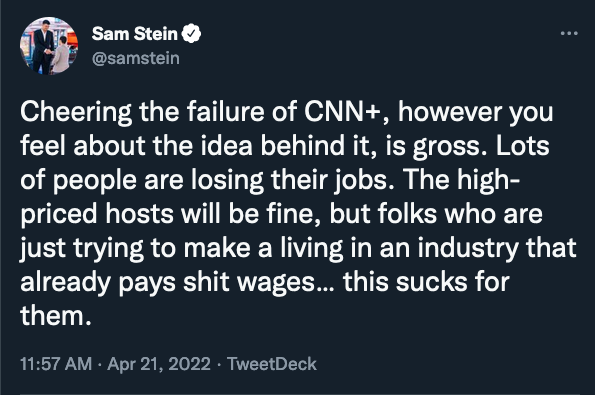
Task: Click the word "industry" in the tweet
Action: (x=468, y=249)
